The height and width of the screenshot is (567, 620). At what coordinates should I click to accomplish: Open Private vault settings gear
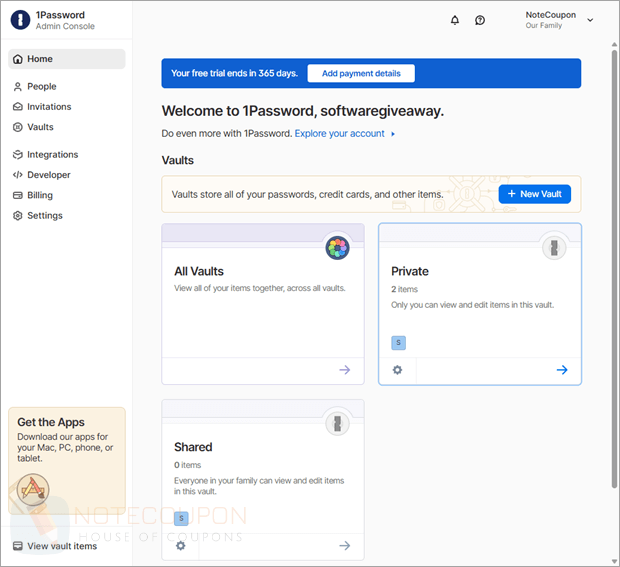click(x=397, y=370)
